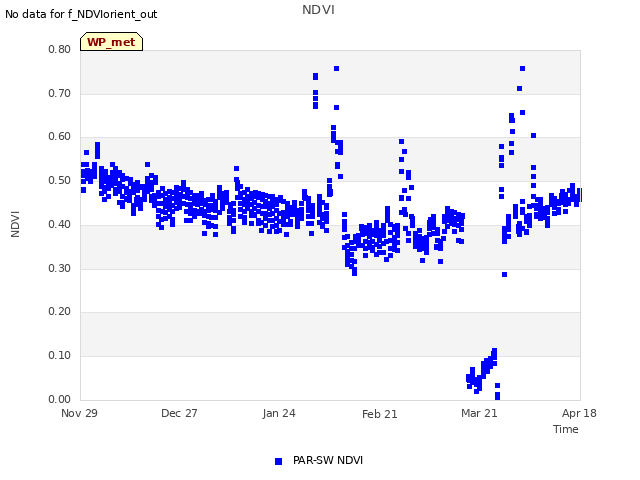Click the 0.10 y-axis tick label
The image size is (640, 480).
(60, 356)
